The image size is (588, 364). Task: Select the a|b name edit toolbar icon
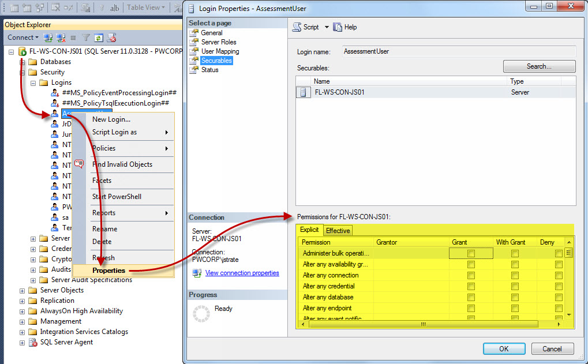115,7
